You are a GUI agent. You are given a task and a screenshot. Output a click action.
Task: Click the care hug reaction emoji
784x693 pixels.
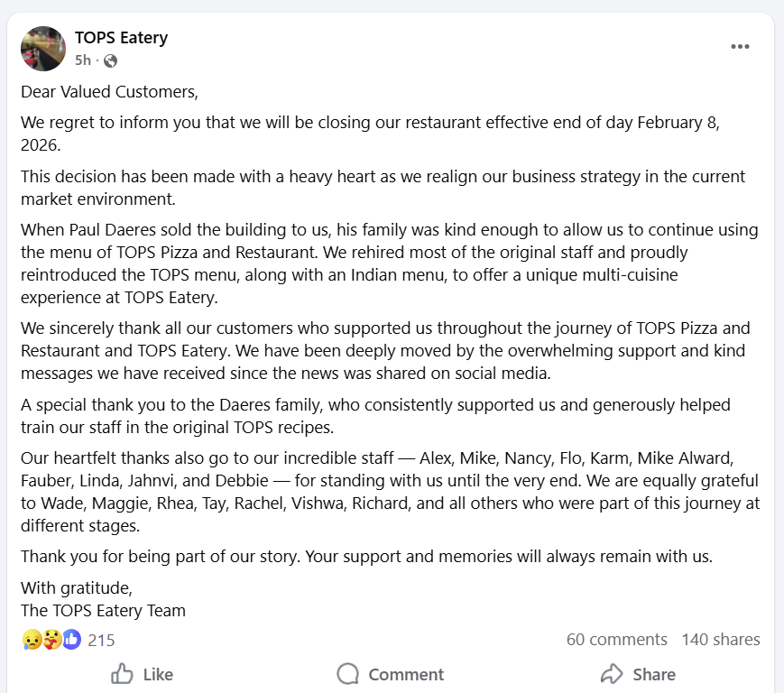[51, 640]
